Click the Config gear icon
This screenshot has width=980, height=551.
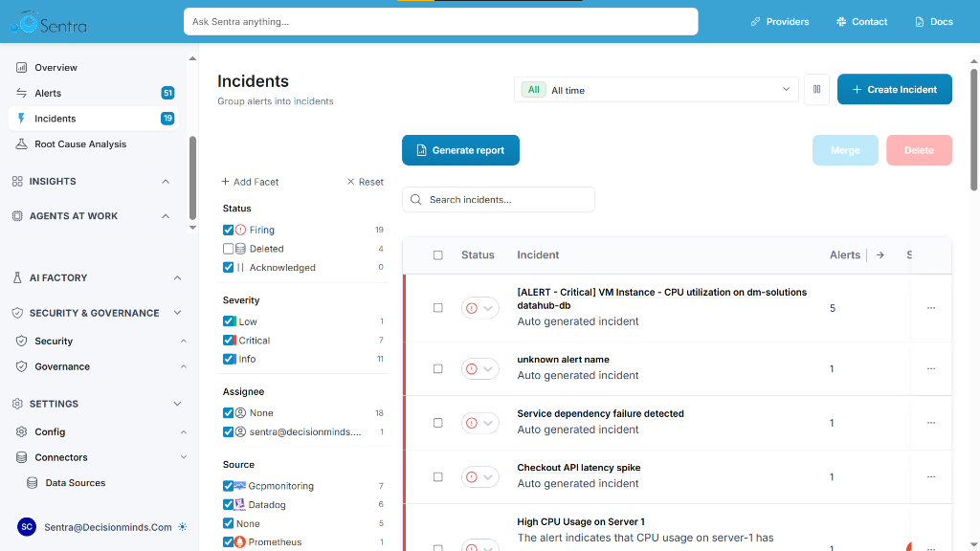tap(21, 432)
